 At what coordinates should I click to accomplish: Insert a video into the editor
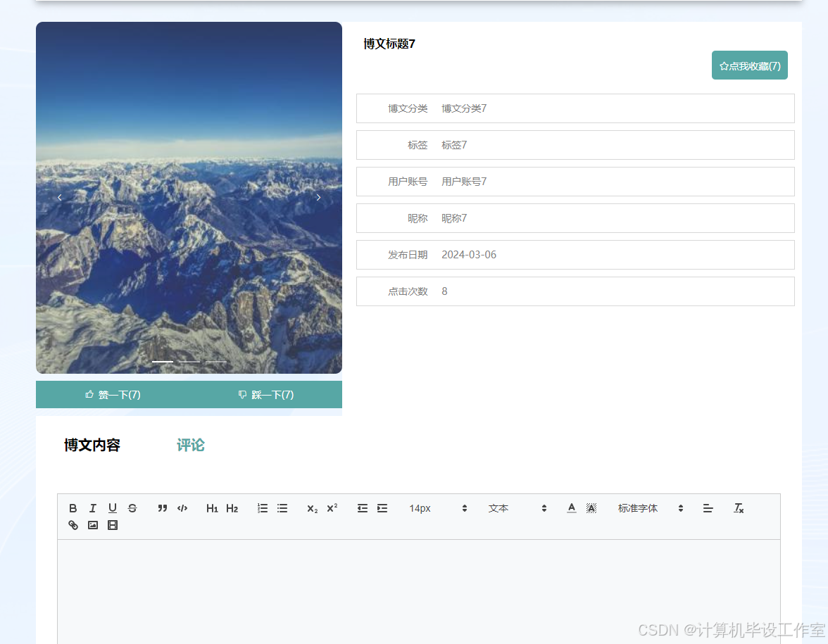pyautogui.click(x=113, y=525)
